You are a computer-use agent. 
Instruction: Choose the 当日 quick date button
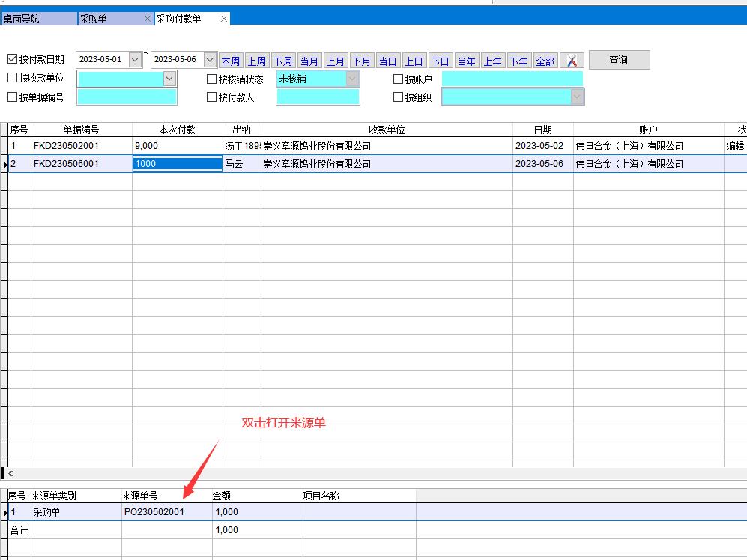point(387,61)
